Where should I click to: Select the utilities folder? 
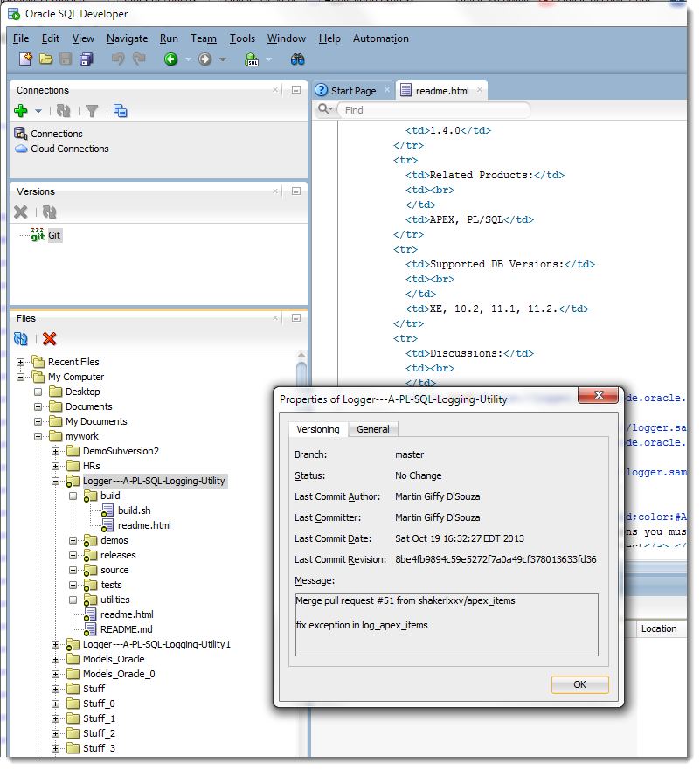pyautogui.click(x=114, y=600)
